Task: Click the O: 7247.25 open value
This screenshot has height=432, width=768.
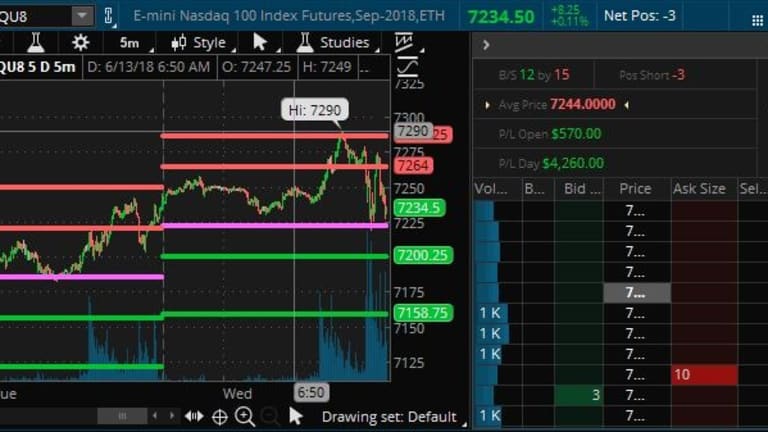Action: [257, 67]
